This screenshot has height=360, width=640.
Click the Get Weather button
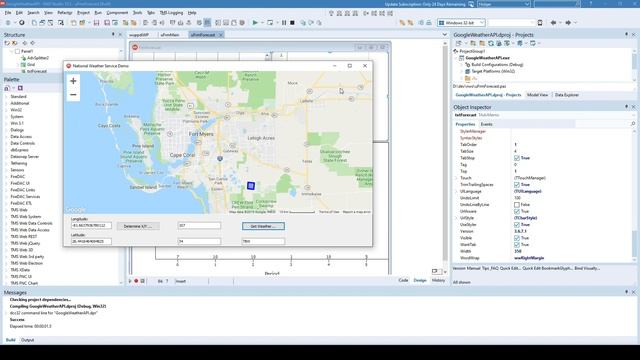coord(263,226)
